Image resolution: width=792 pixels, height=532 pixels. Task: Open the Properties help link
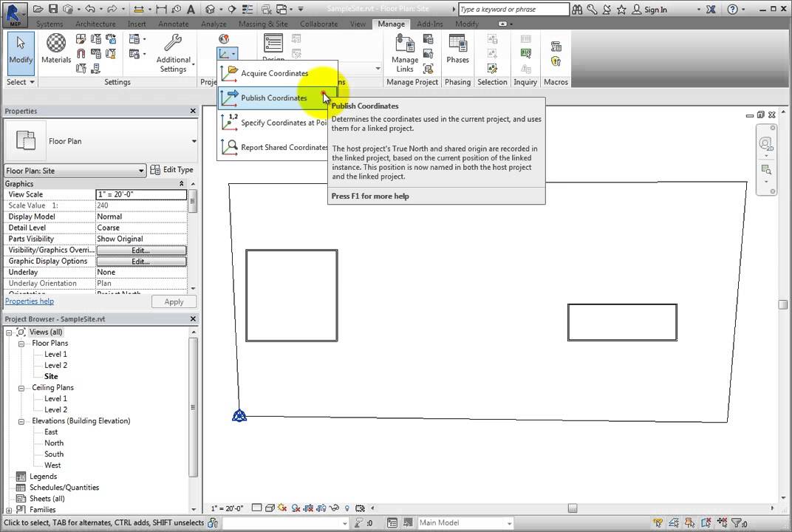[x=30, y=301]
